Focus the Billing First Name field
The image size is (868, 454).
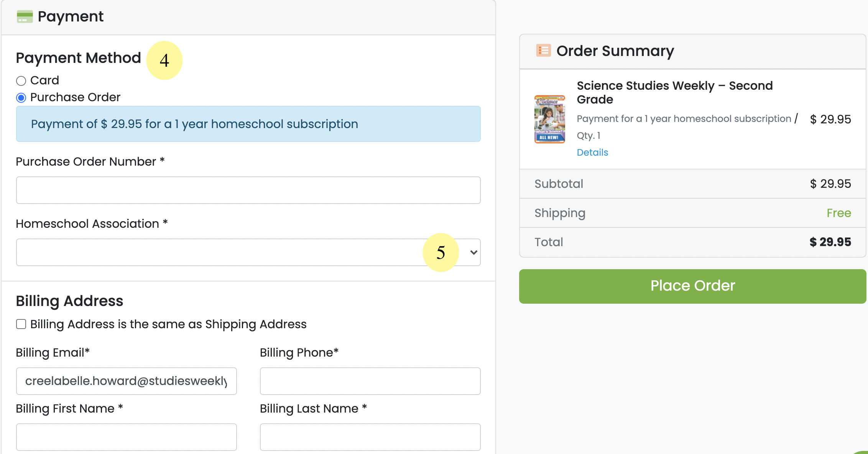[x=126, y=437]
